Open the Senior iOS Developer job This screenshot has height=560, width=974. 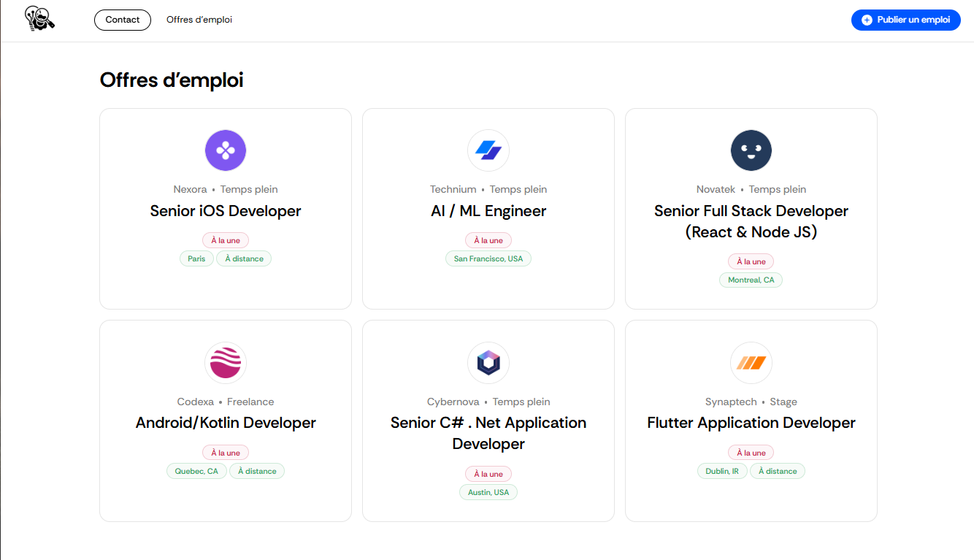(x=226, y=211)
